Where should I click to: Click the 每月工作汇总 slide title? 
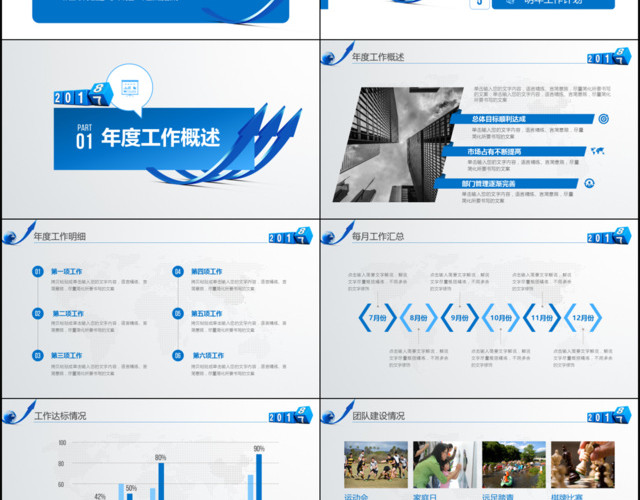378,236
